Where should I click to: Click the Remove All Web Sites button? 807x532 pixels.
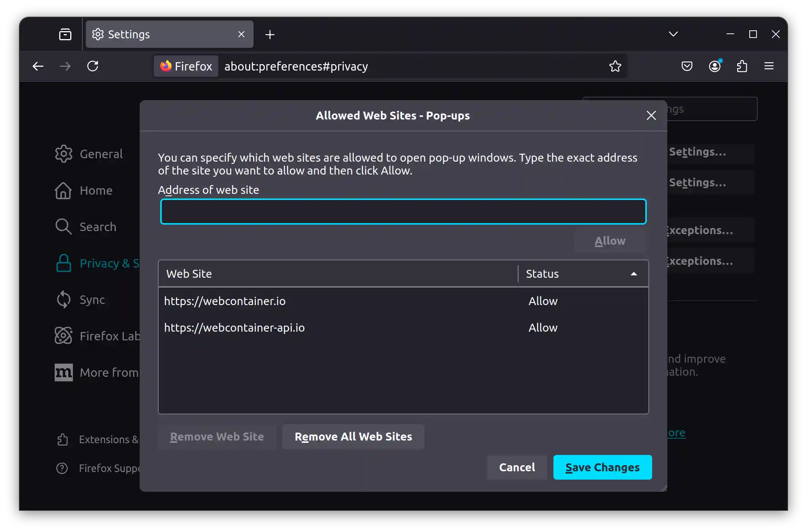tap(353, 436)
